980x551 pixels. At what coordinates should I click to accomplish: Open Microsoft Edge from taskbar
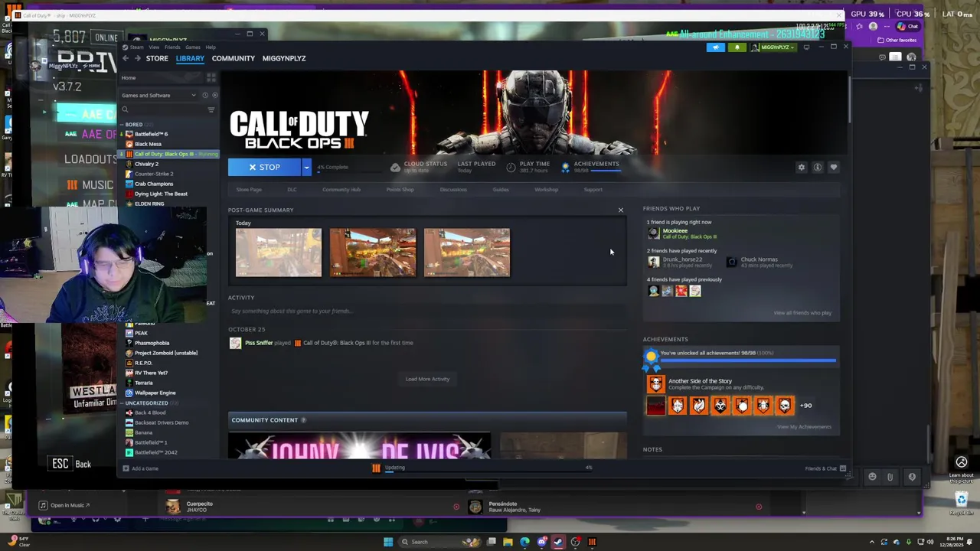point(524,542)
